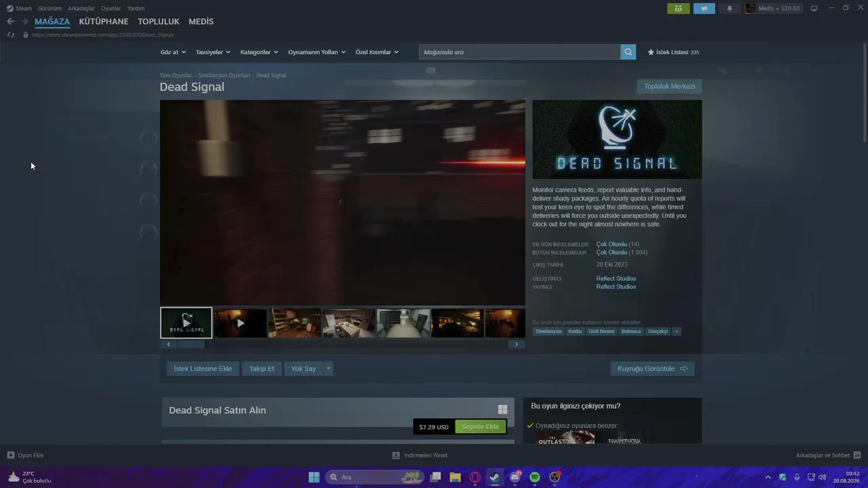Switch to the MEDİS profile tab
Screen dimensions: 868x488
(201, 22)
